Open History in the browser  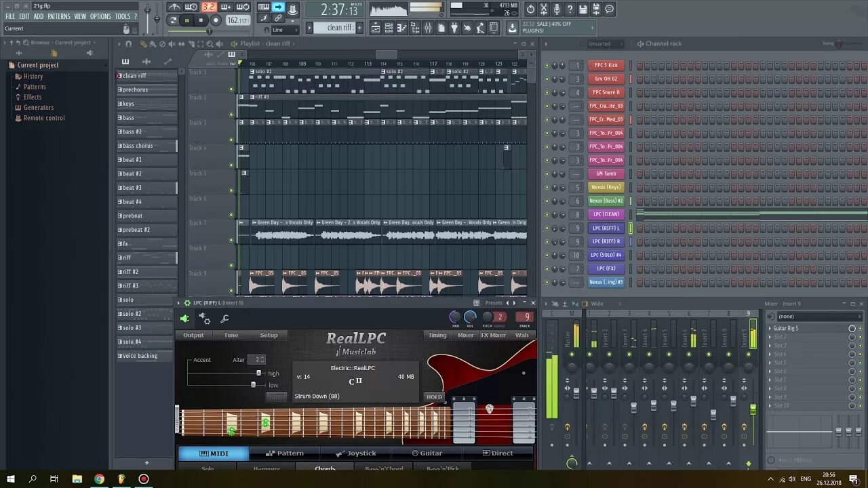point(33,76)
